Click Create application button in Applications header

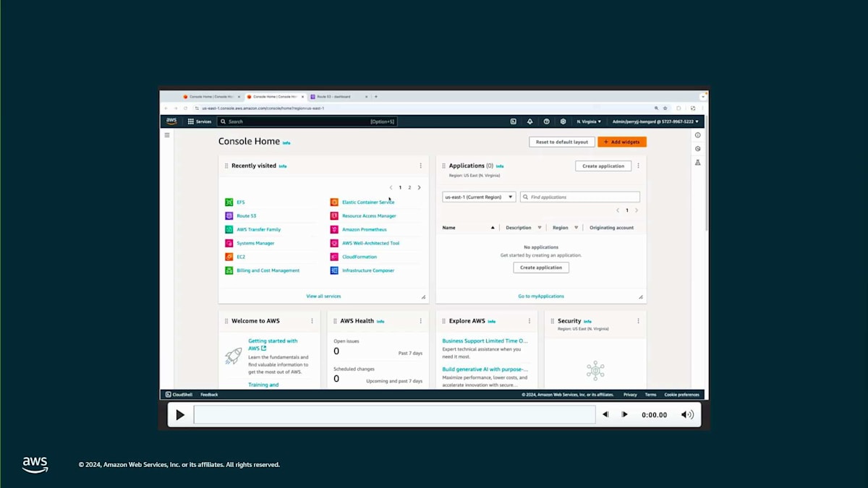click(x=603, y=166)
